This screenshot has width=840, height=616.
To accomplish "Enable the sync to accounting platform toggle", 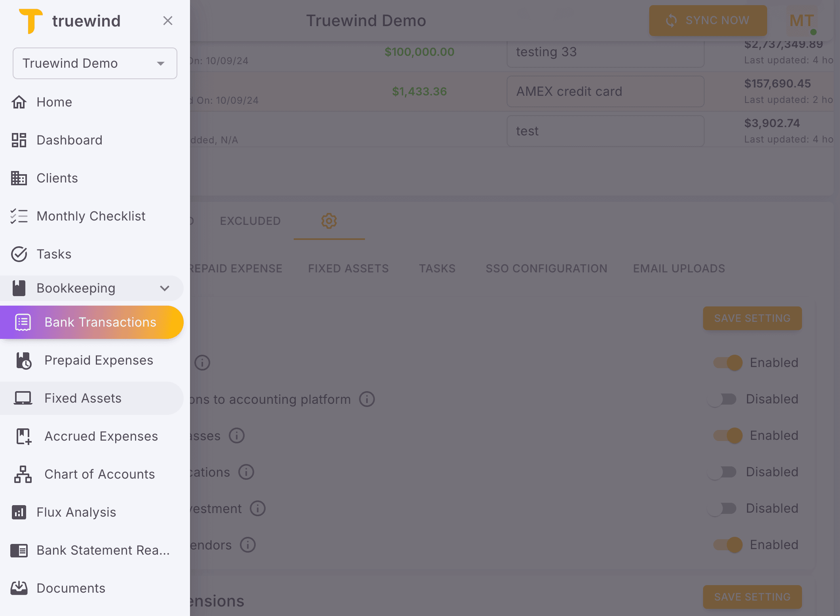I will point(721,399).
